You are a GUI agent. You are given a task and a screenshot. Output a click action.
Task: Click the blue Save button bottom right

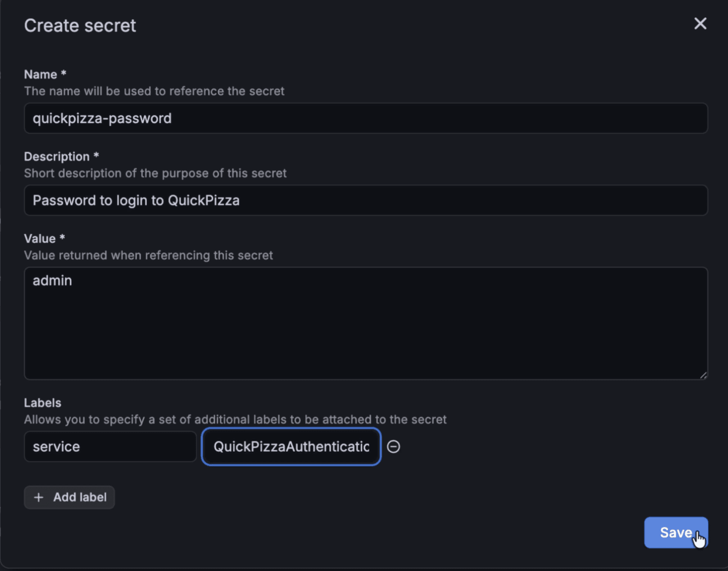(676, 532)
